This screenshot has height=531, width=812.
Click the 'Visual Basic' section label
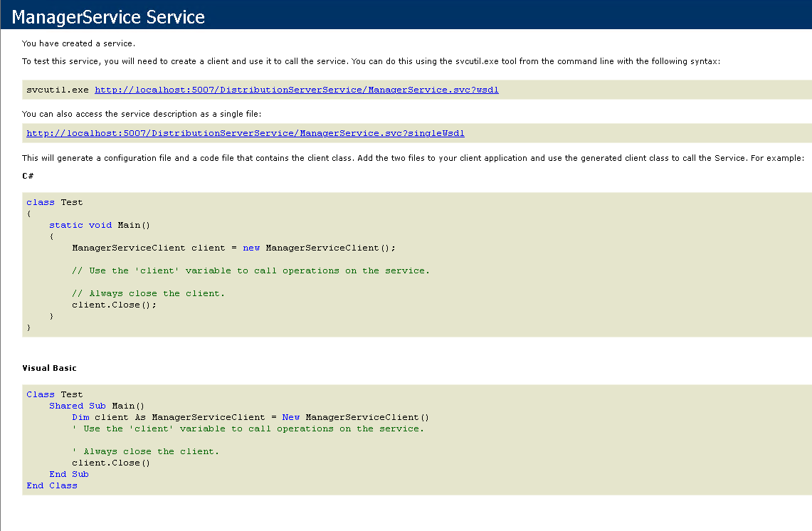point(49,368)
